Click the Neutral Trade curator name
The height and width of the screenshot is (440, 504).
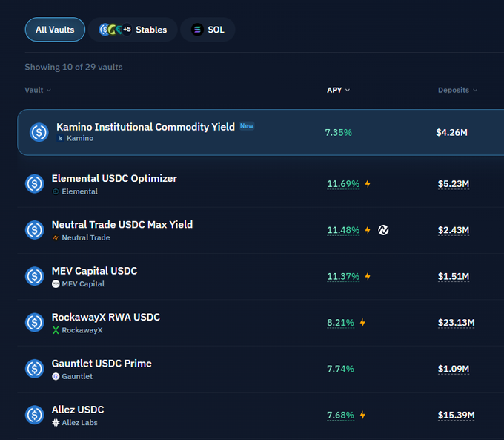[86, 238]
